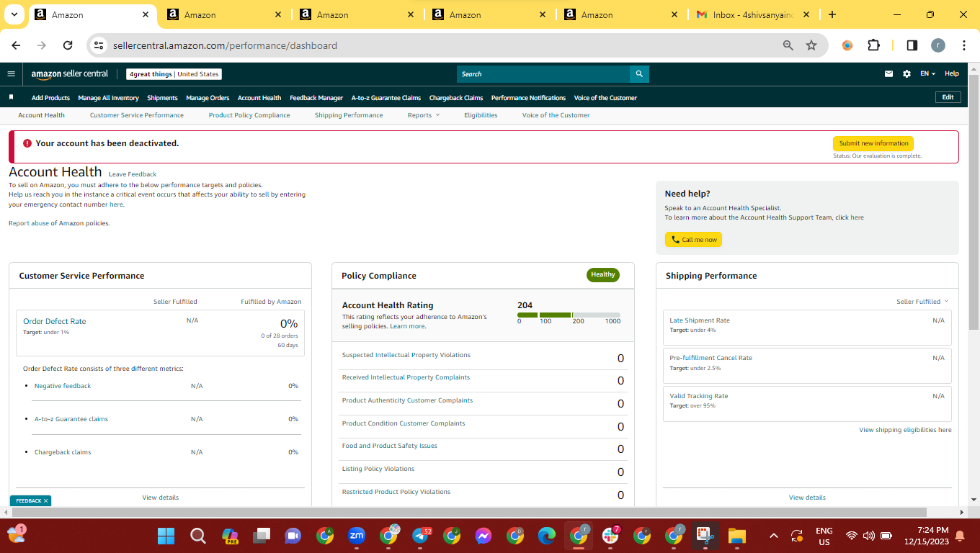Open Manage Orders

pos(208,98)
